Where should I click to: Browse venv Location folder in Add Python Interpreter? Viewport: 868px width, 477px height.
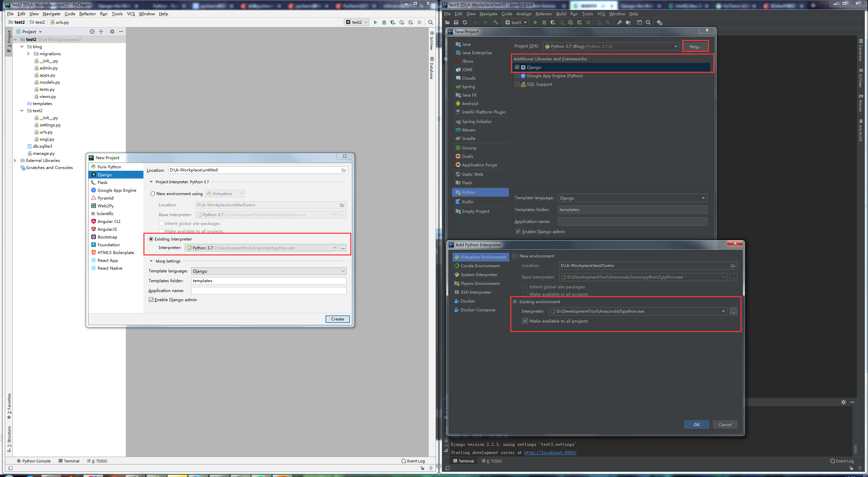coord(733,266)
